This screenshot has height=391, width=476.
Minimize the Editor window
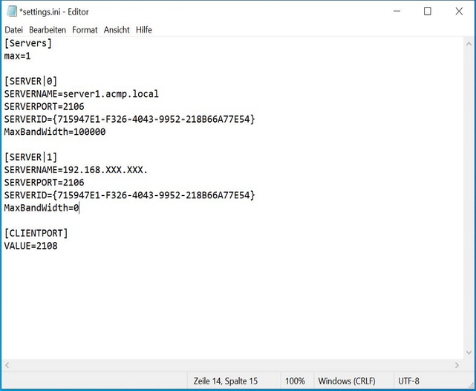pyautogui.click(x=397, y=11)
